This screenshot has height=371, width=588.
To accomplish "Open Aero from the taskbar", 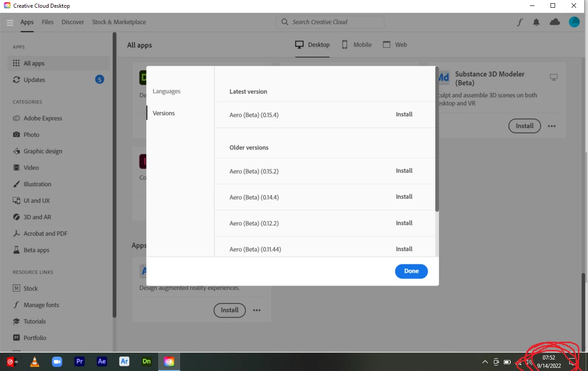I will 124,362.
